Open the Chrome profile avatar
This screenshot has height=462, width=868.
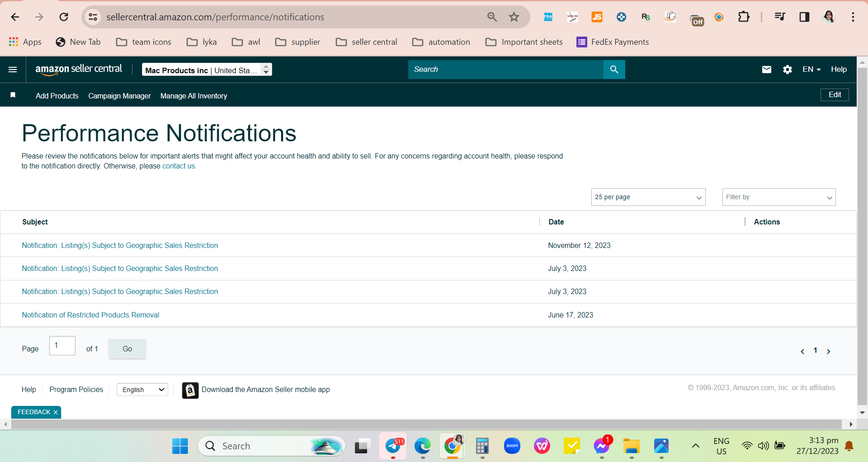point(829,17)
